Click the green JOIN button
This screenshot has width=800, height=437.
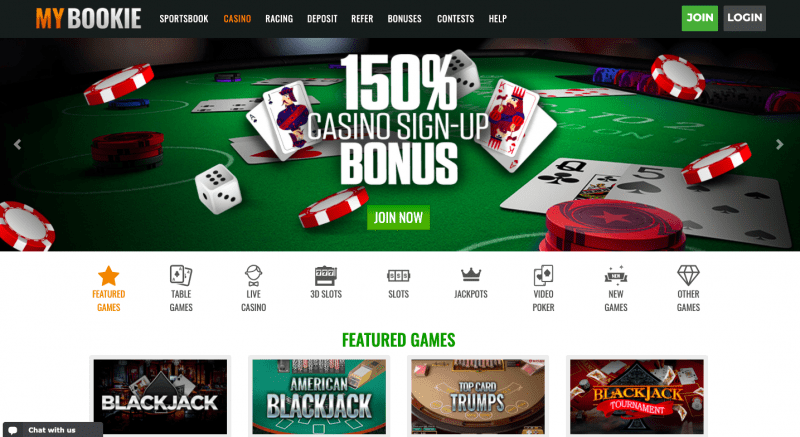point(699,18)
